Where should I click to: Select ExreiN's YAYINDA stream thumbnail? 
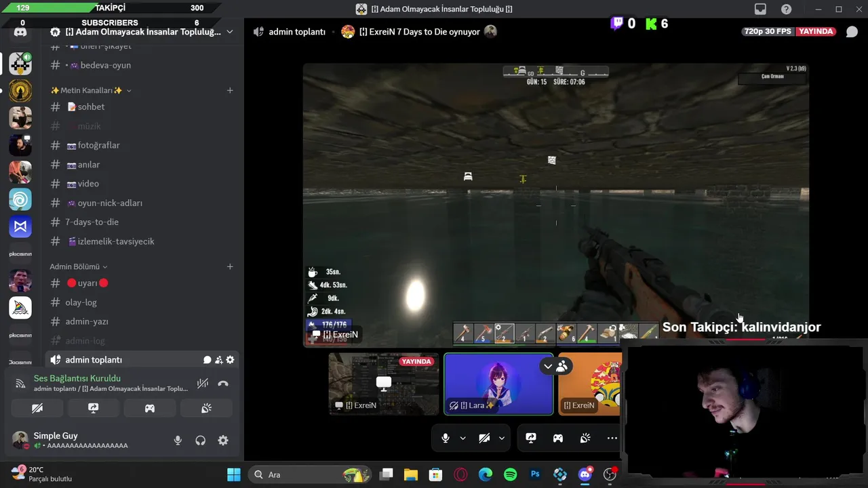[383, 384]
